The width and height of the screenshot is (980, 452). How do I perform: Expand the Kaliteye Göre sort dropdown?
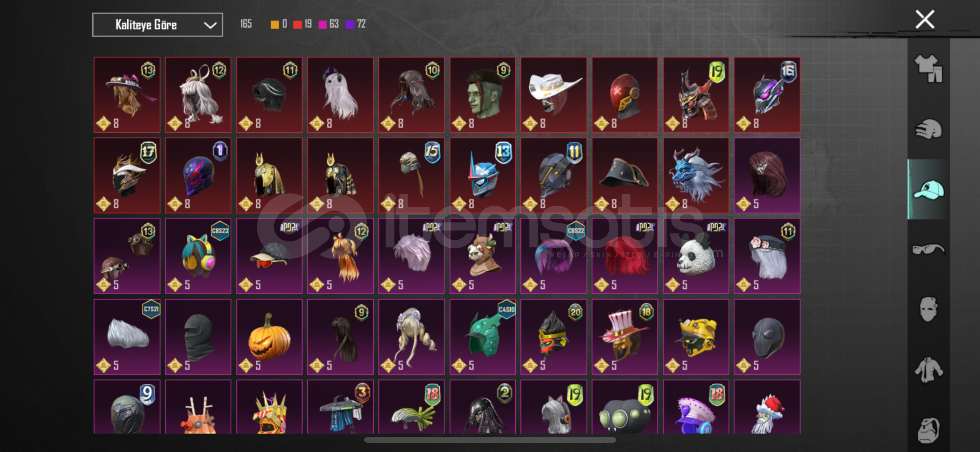tap(157, 25)
